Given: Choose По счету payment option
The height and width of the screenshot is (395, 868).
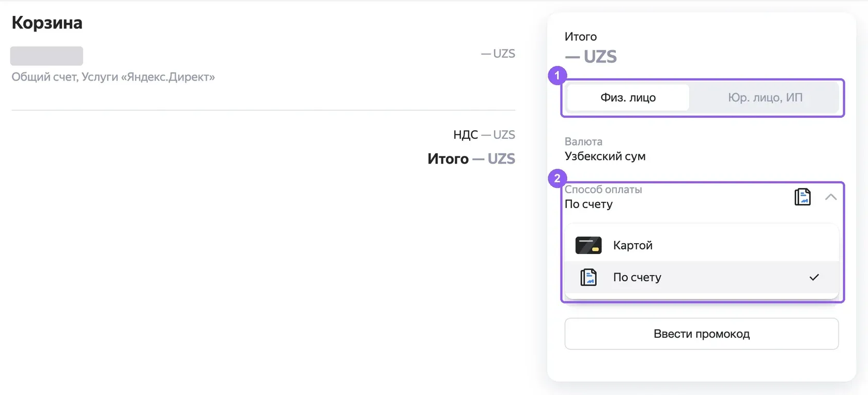Looking at the screenshot, I should tap(702, 277).
